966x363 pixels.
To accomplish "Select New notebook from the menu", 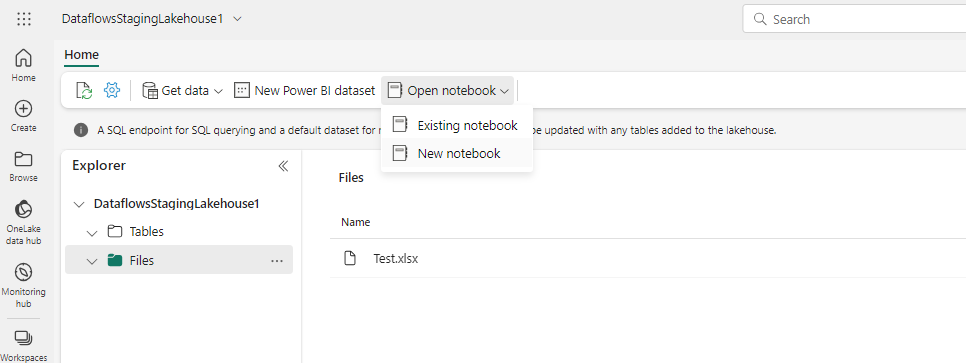I will tap(457, 153).
